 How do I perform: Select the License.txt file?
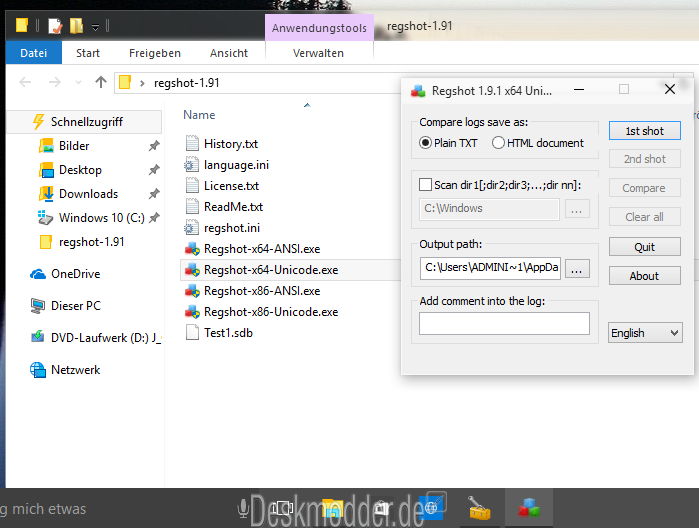231,186
